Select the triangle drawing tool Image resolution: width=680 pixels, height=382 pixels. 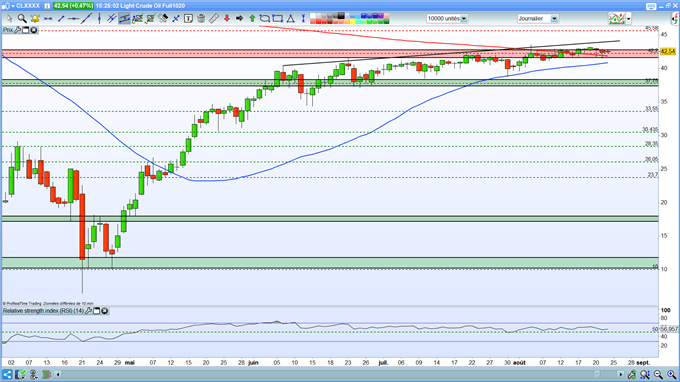point(291,19)
